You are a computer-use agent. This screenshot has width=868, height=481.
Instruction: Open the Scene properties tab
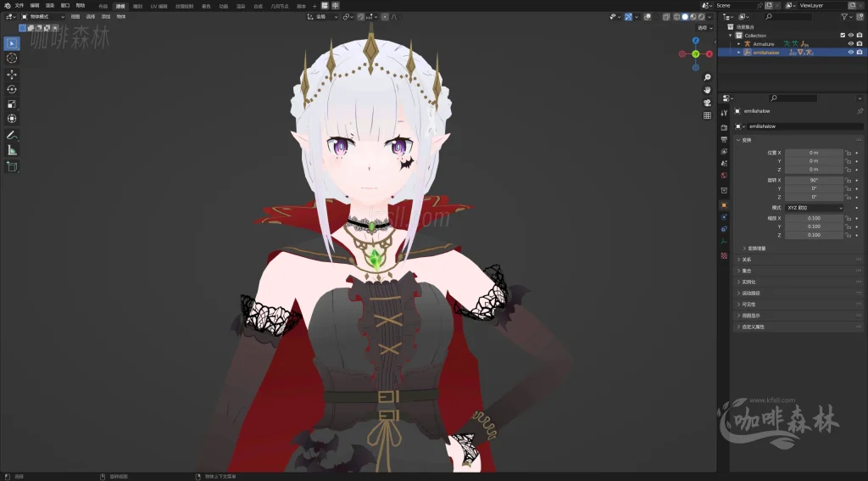(724, 164)
